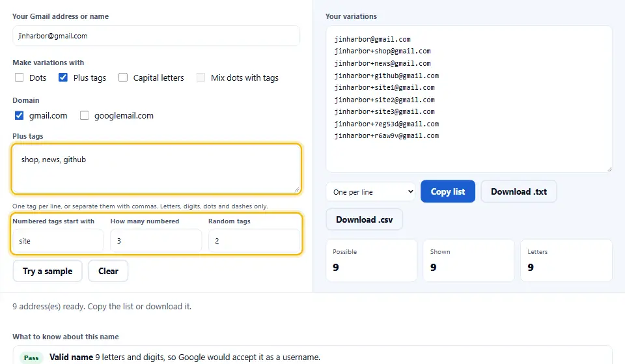Screen dimensions: 625x364
Task: Grab the Plus tags textarea resize handle
Action: tap(297, 189)
